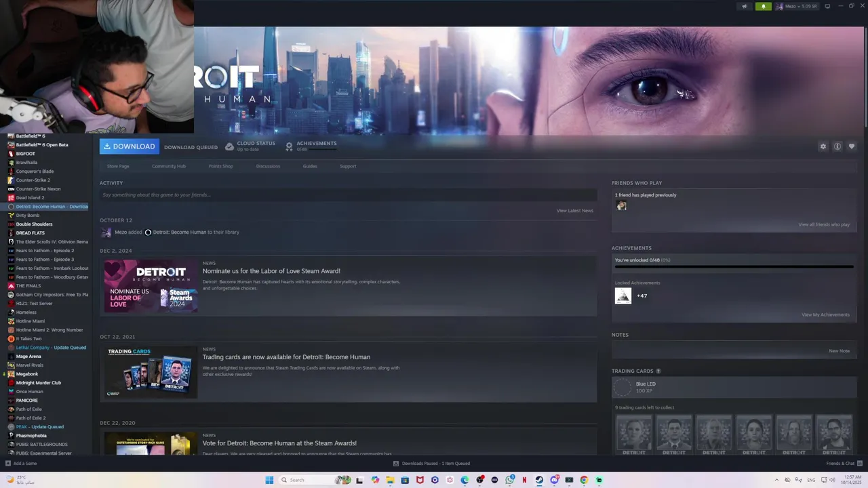Screen dimensions: 868x488
Task: Select DREAD FLATS in library
Action: click(x=31, y=233)
